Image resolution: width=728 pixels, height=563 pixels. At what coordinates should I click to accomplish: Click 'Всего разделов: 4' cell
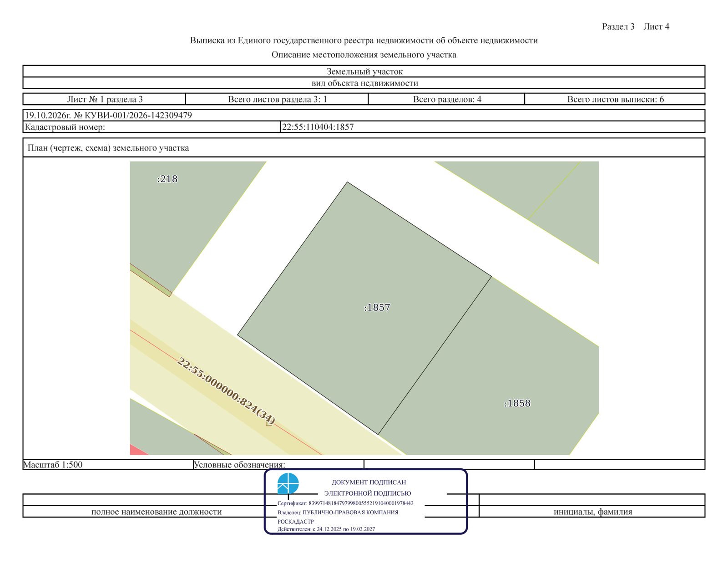[447, 99]
